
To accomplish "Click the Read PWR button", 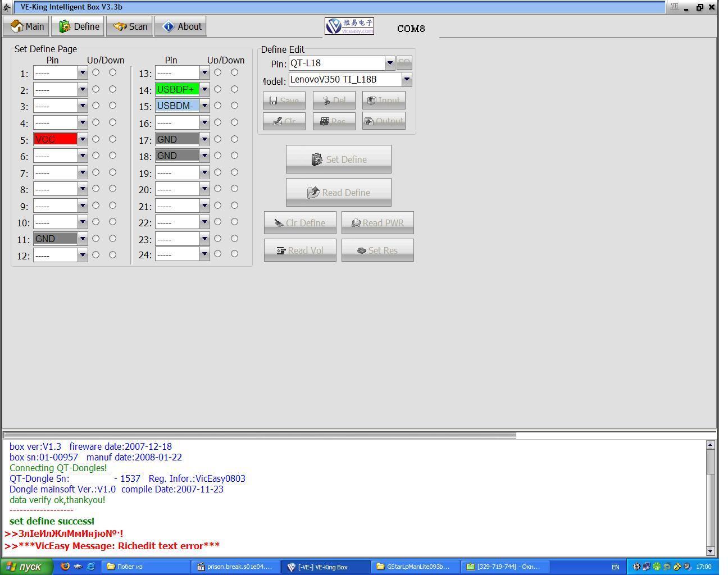I will pos(377,223).
